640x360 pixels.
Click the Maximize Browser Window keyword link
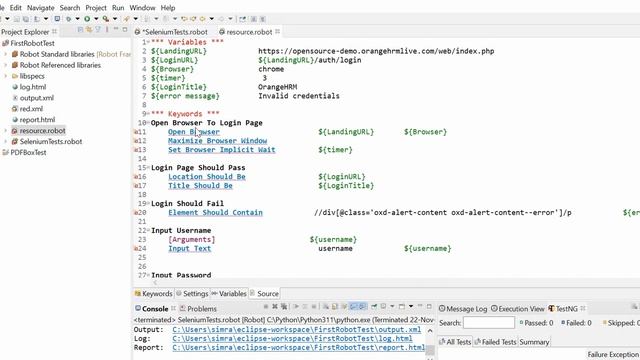tap(218, 141)
